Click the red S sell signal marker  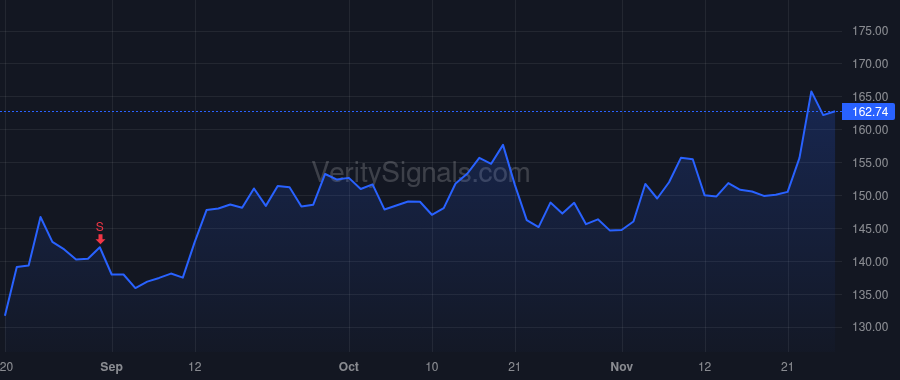[100, 232]
